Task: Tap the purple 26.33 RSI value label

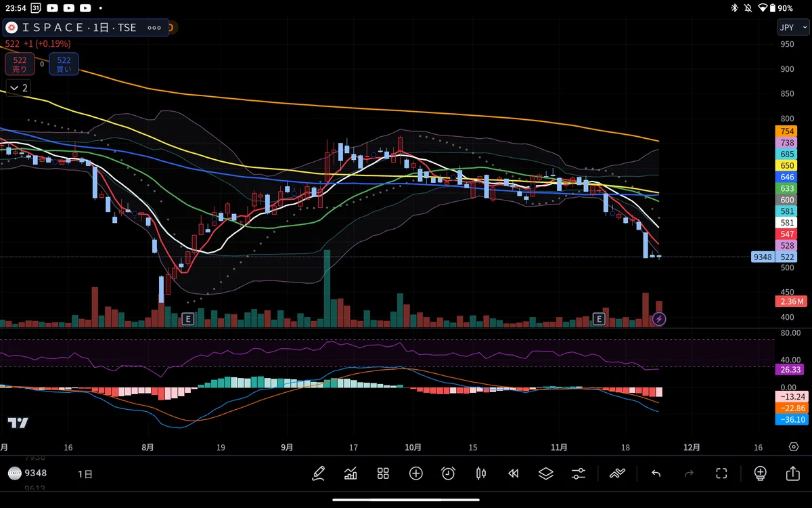Action: click(x=791, y=370)
